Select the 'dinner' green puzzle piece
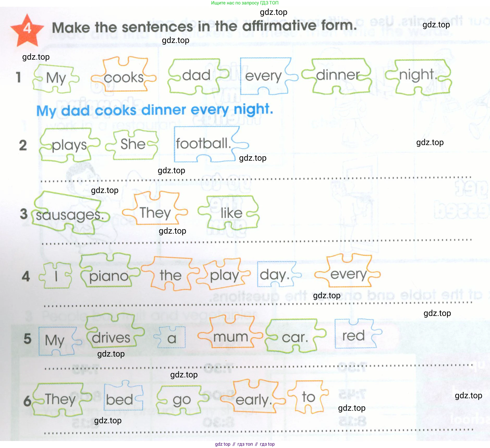This screenshot has width=490, height=448. pyautogui.click(x=337, y=76)
